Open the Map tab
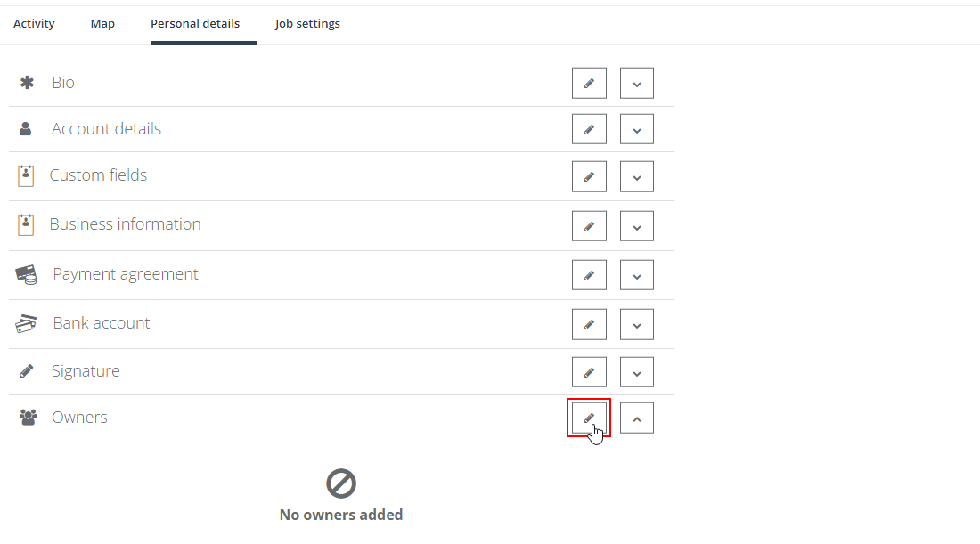This screenshot has width=980, height=544. [x=102, y=24]
